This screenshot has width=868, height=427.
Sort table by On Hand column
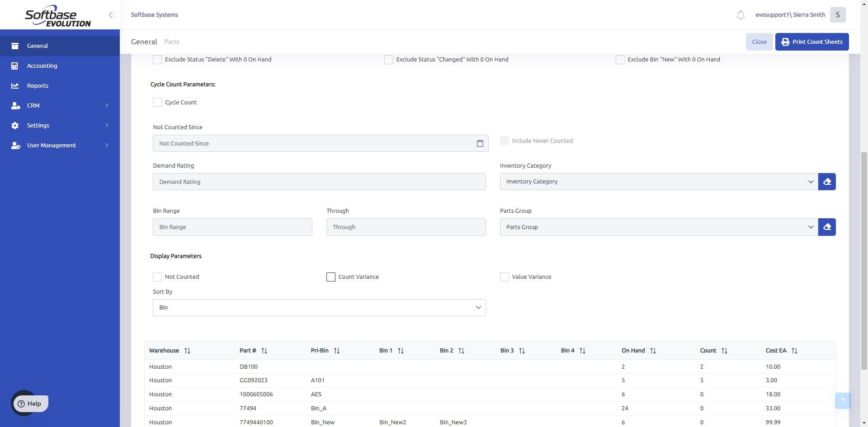pos(653,351)
